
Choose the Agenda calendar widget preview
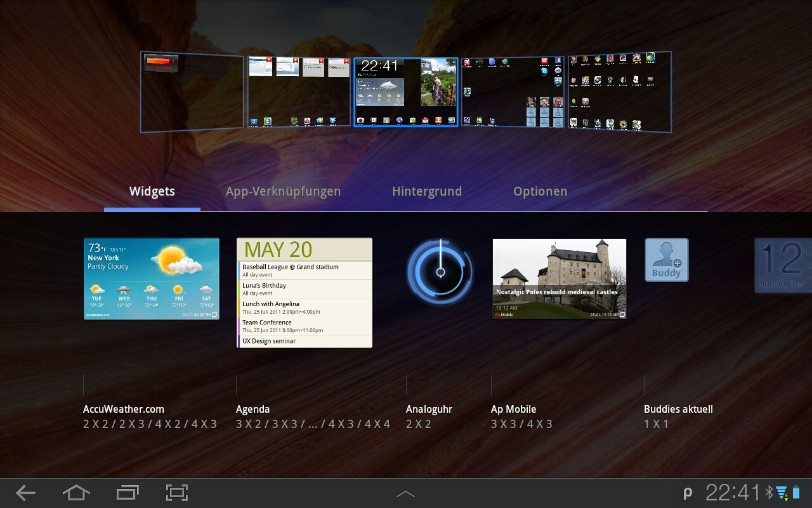point(304,293)
